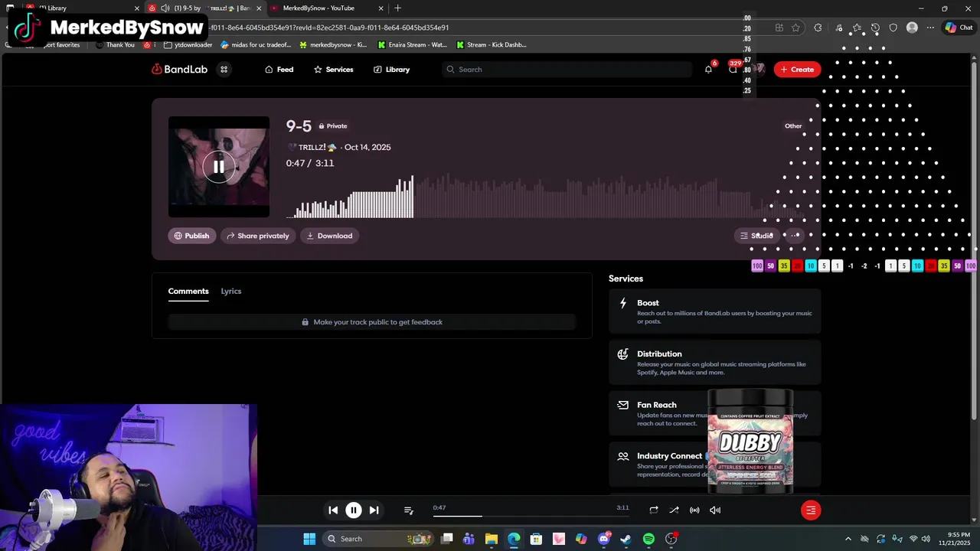Click the Fan Reach envelope icon
Image resolution: width=980 pixels, height=551 pixels.
tap(623, 405)
